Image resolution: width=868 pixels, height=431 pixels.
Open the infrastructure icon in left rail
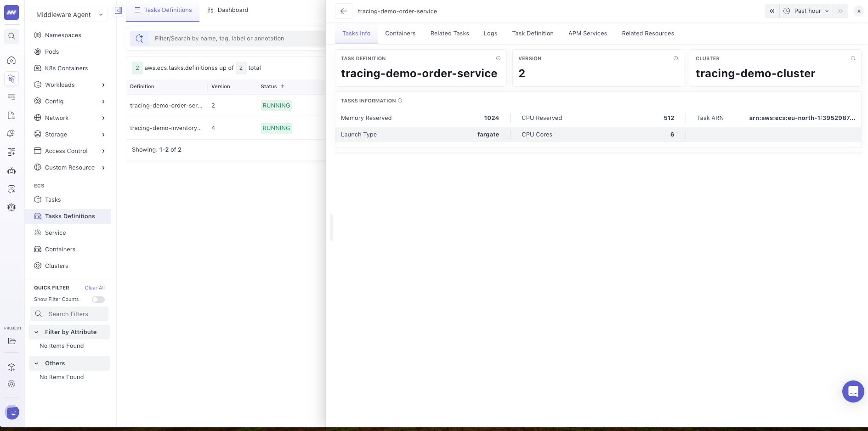(11, 79)
